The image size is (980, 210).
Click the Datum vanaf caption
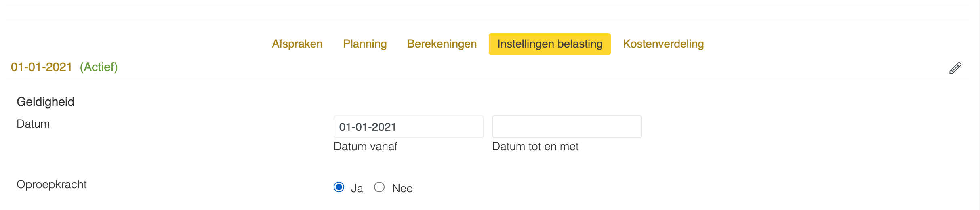coord(366,147)
